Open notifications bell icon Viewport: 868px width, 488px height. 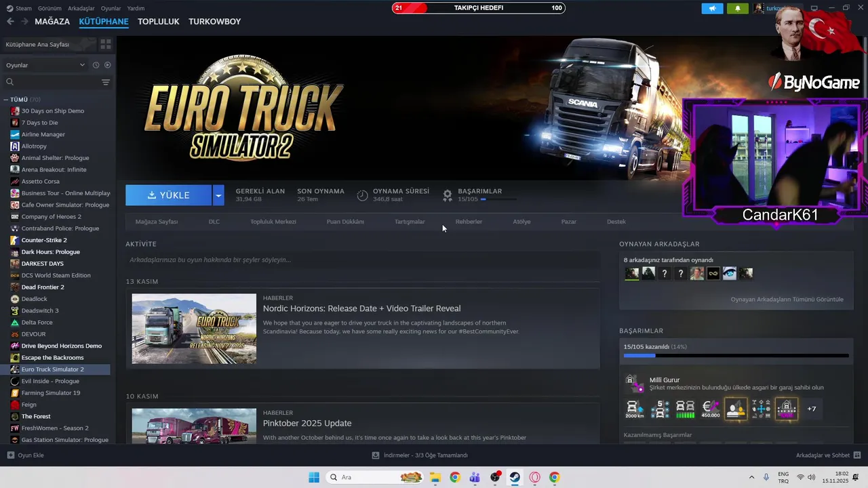click(738, 8)
